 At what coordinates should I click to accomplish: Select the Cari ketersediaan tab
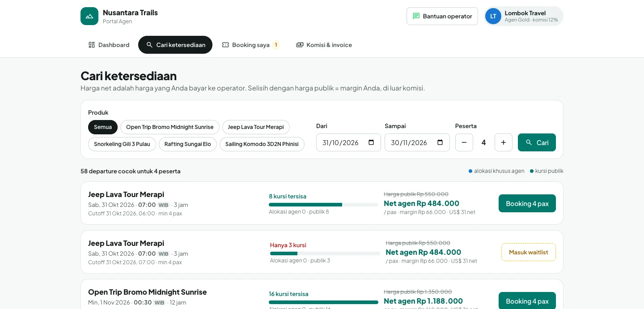tap(175, 45)
